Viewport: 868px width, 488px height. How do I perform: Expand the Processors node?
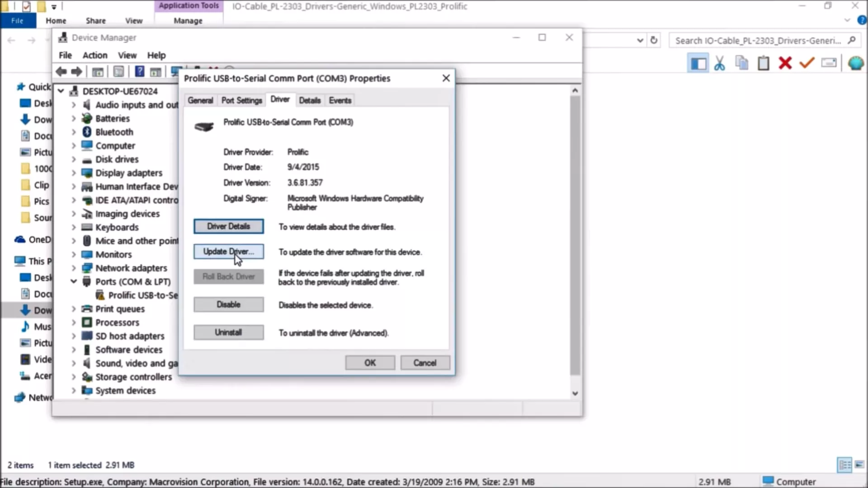[74, 322]
